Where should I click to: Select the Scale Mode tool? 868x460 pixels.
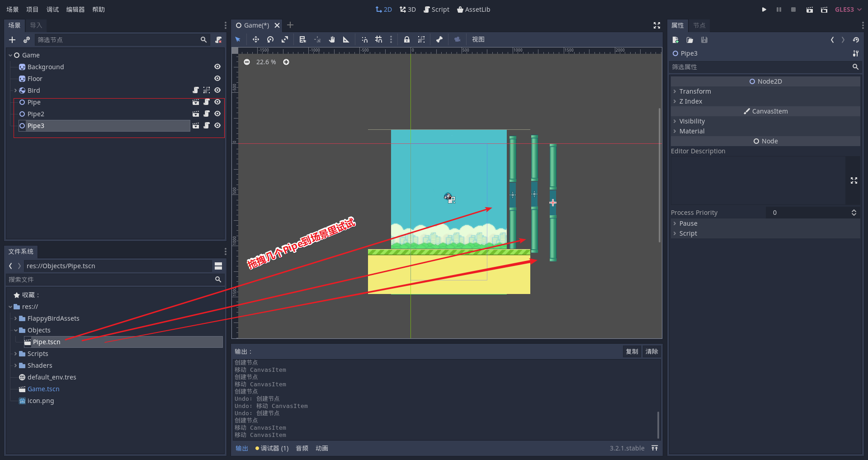[285, 39]
